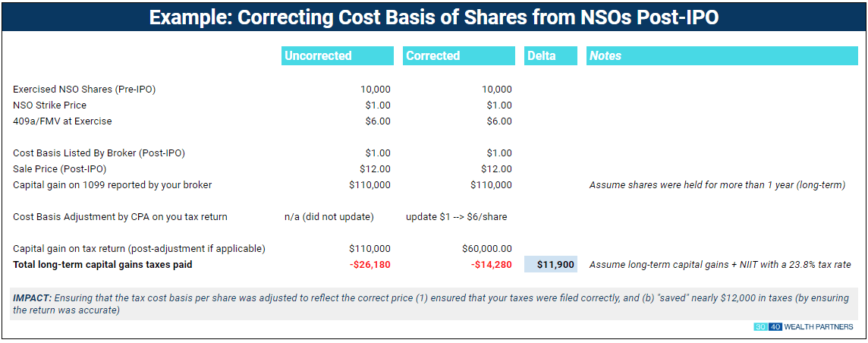Select the -$26,180 taxes paid value

pyautogui.click(x=370, y=264)
